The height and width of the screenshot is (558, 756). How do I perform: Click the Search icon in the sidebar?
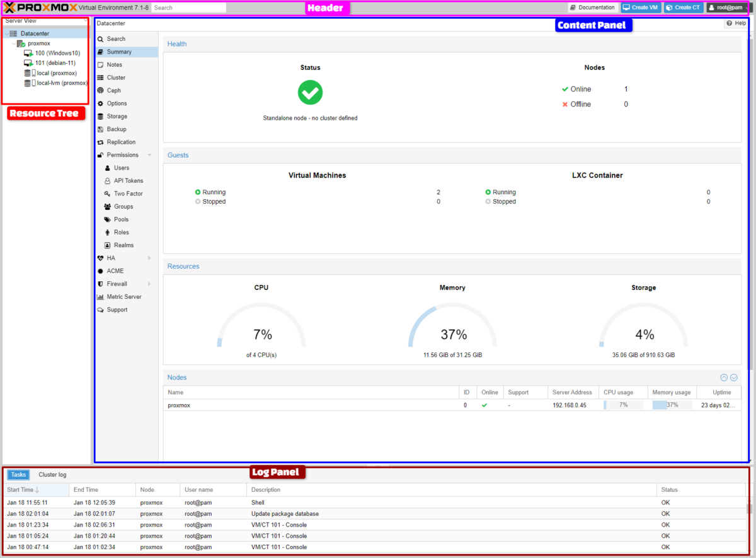point(102,38)
